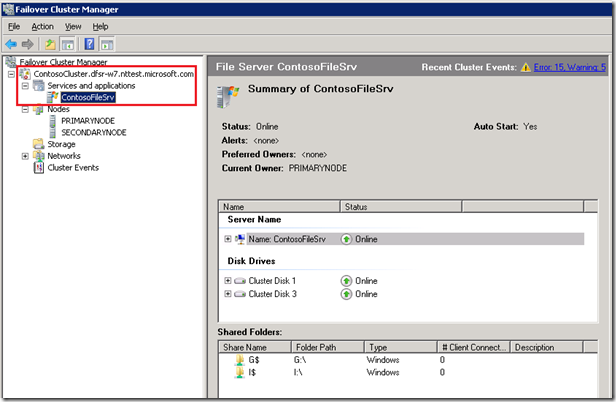Click the Up one level folder icon
Image resolution: width=616 pixels, height=402 pixels.
click(50, 44)
